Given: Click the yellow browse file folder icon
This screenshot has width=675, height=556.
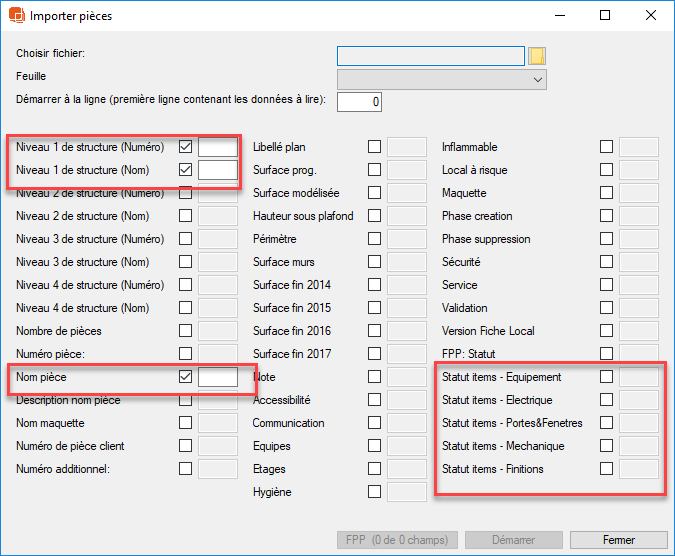Looking at the screenshot, I should coord(537,55).
